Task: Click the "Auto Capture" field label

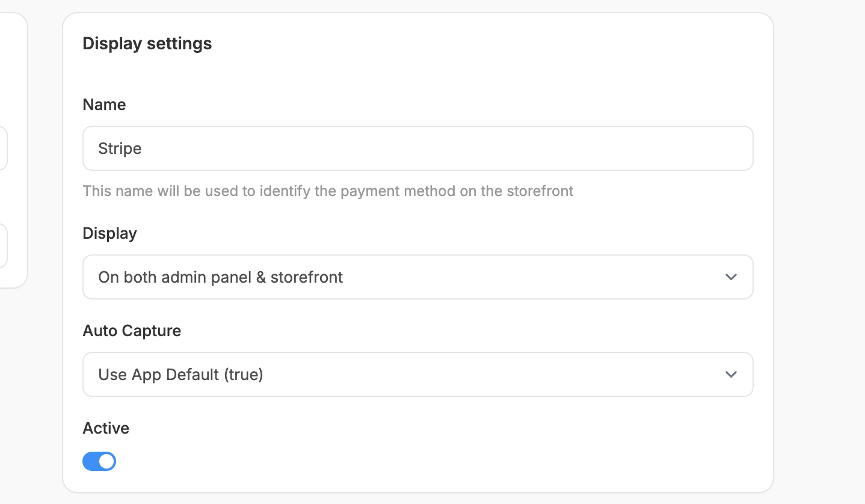Action: click(x=132, y=331)
